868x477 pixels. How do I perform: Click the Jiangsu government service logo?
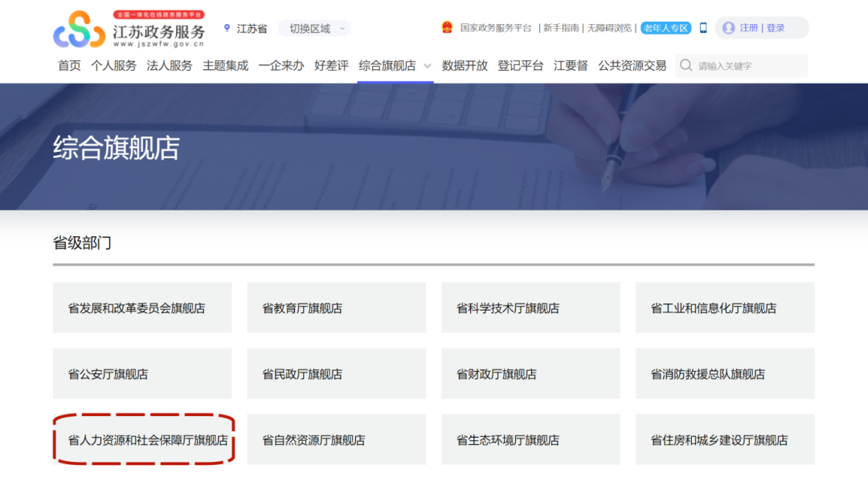[x=129, y=29]
